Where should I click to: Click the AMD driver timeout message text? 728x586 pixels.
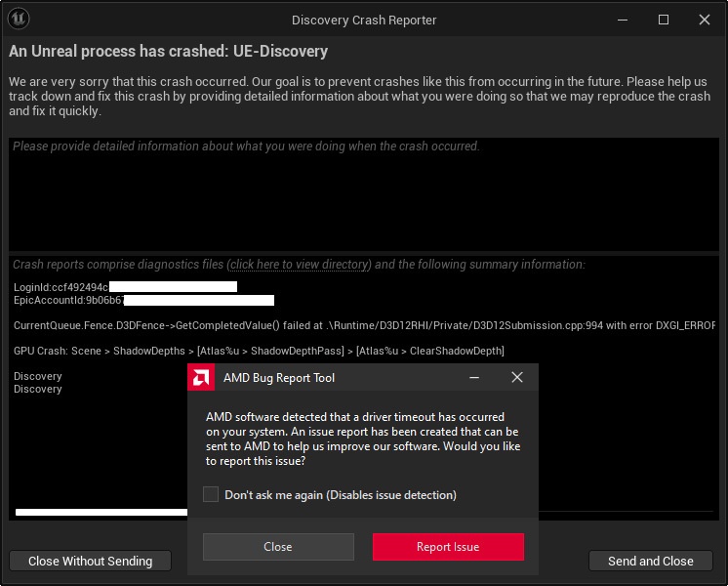363,439
